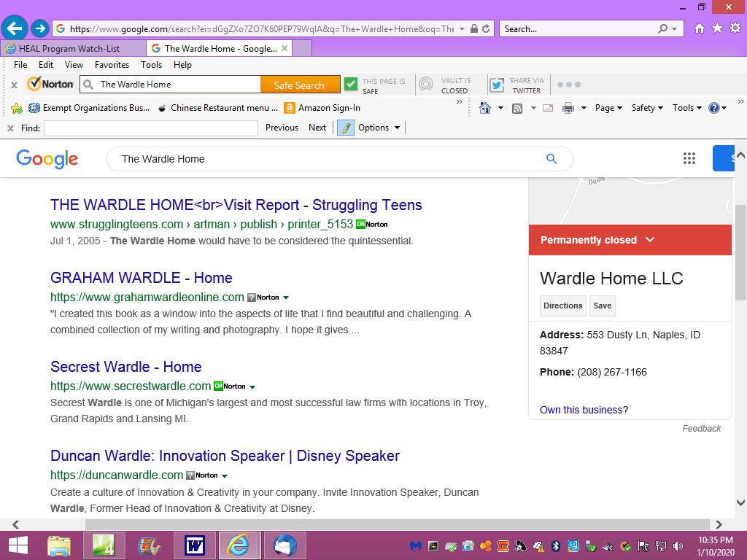The width and height of the screenshot is (747, 560).
Task: Click the Norton This Page Is Safe checkmark
Action: 351,85
